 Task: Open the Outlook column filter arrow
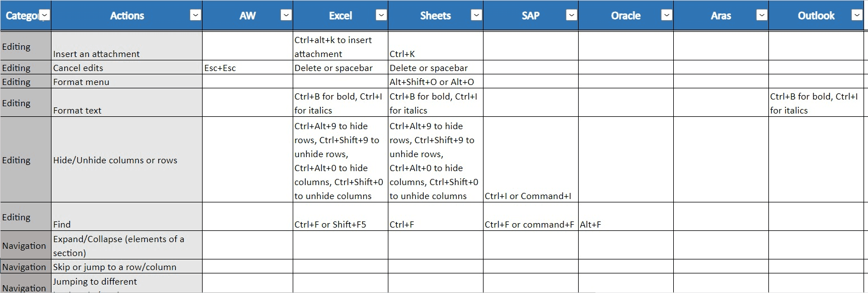point(857,16)
